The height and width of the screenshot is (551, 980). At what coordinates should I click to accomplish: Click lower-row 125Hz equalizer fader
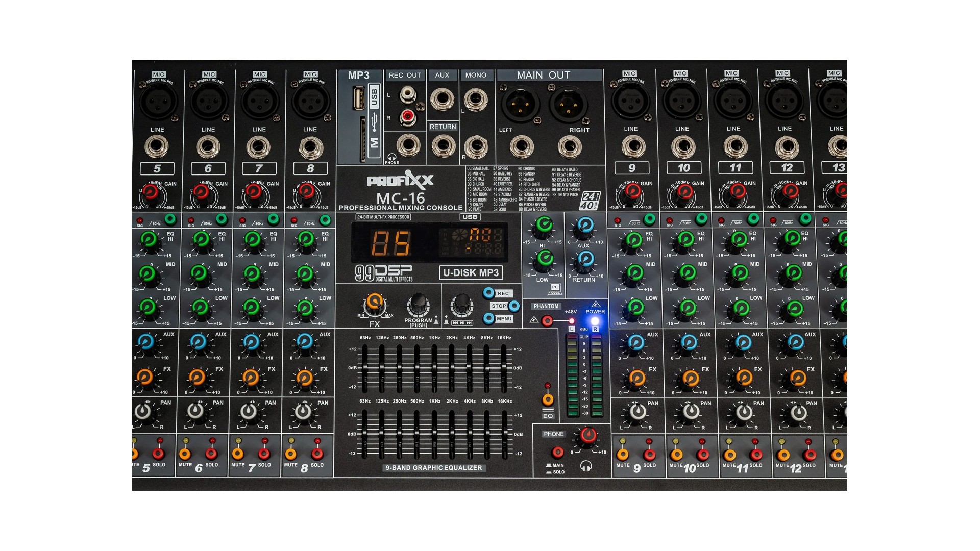pyautogui.click(x=382, y=434)
